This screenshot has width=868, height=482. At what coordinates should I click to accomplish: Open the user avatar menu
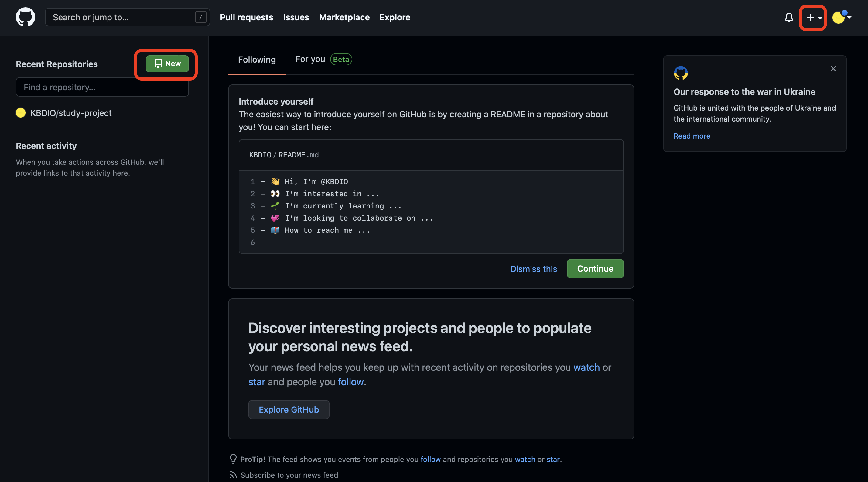(x=841, y=17)
